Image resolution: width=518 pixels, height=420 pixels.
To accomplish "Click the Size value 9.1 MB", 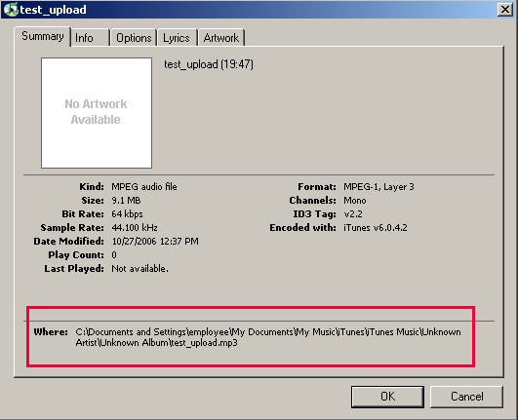I will coord(126,201).
